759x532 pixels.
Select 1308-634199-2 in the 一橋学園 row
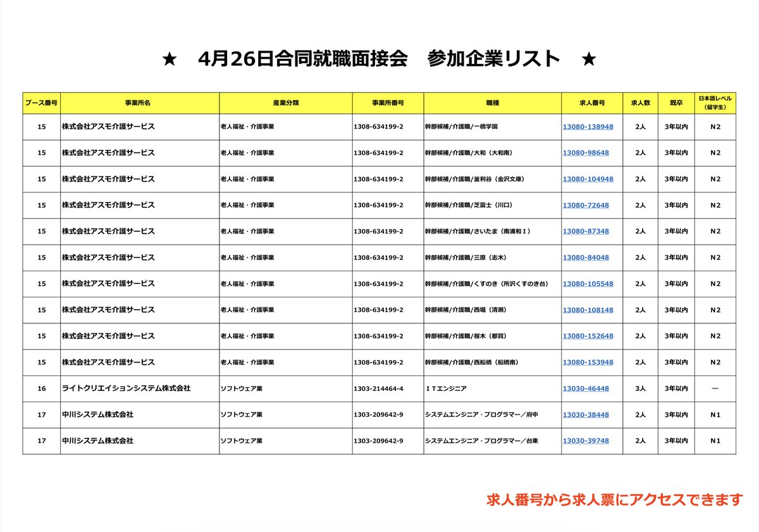tap(378, 127)
